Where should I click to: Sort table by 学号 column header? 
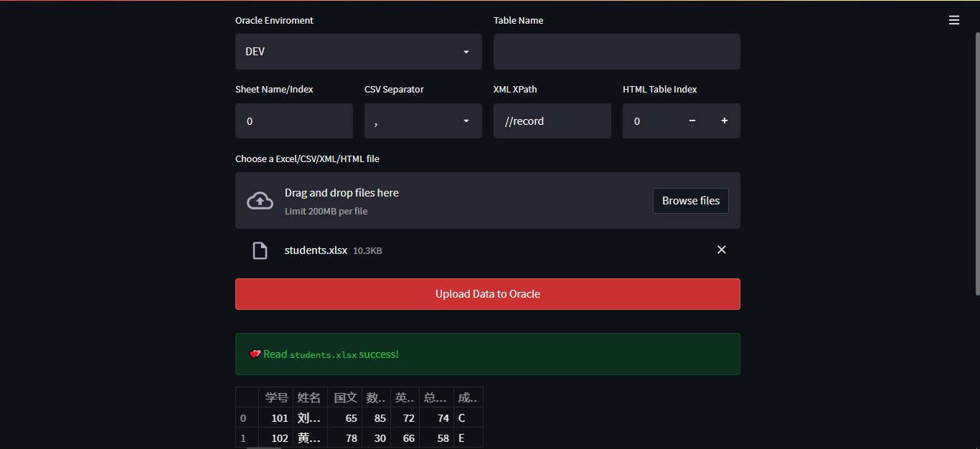point(276,397)
